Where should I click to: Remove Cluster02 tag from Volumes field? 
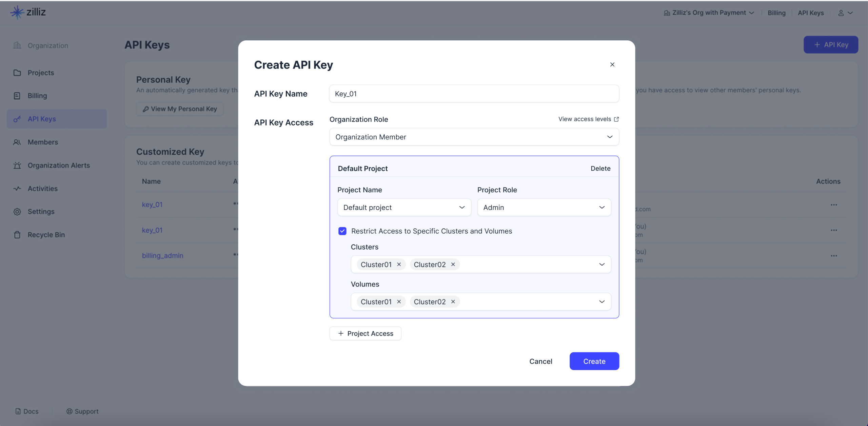453,302
